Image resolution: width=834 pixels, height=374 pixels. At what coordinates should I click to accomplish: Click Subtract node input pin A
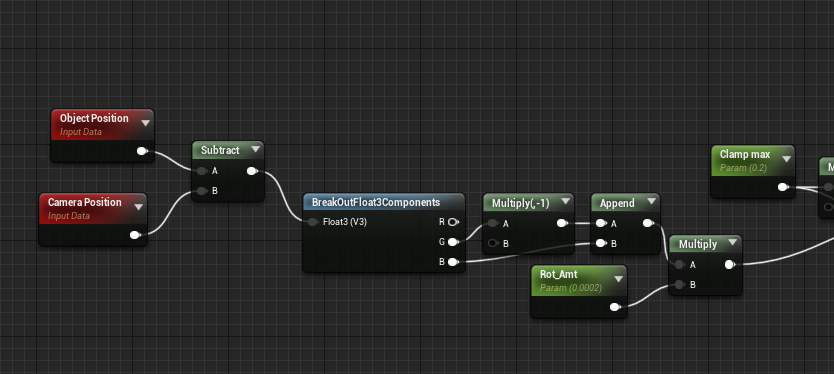[201, 171]
